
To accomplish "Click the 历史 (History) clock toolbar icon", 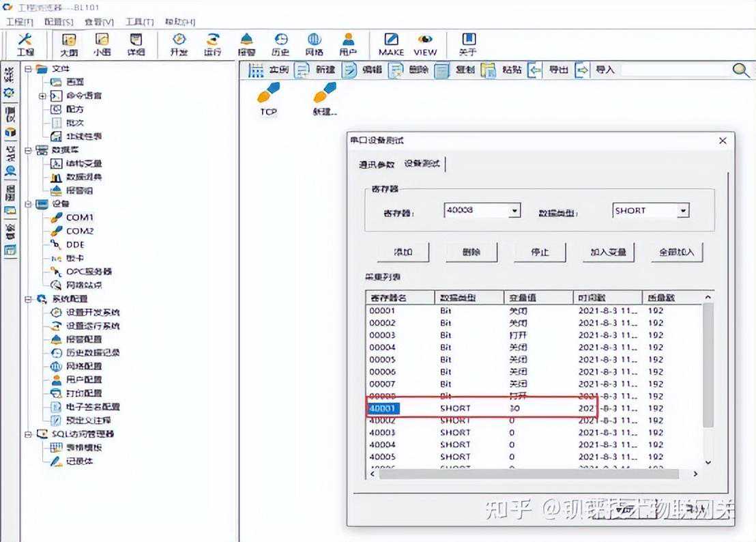I will [280, 44].
